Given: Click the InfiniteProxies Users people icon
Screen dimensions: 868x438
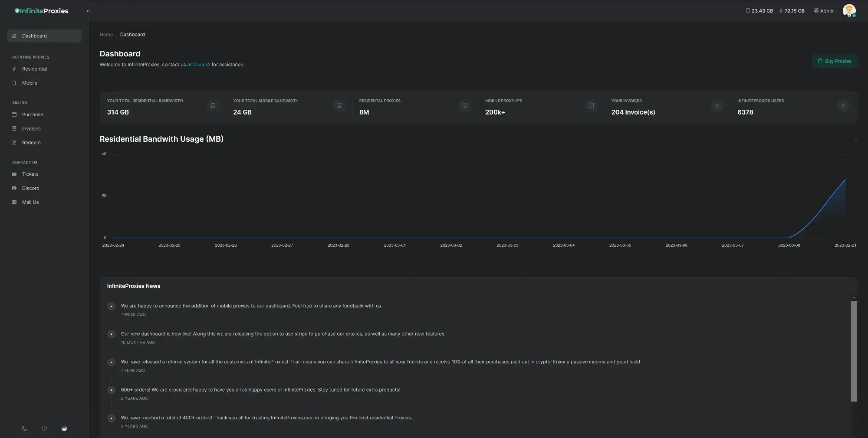Looking at the screenshot, I should coord(843,105).
